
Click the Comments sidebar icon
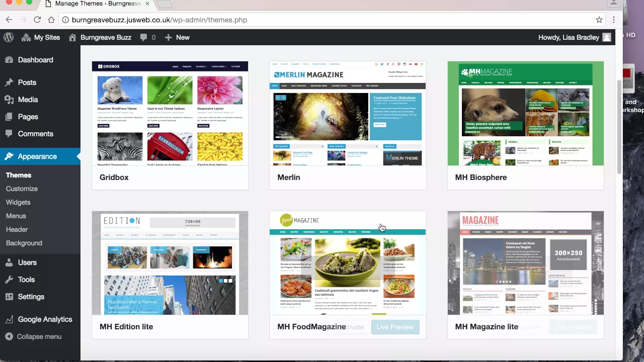pos(9,134)
